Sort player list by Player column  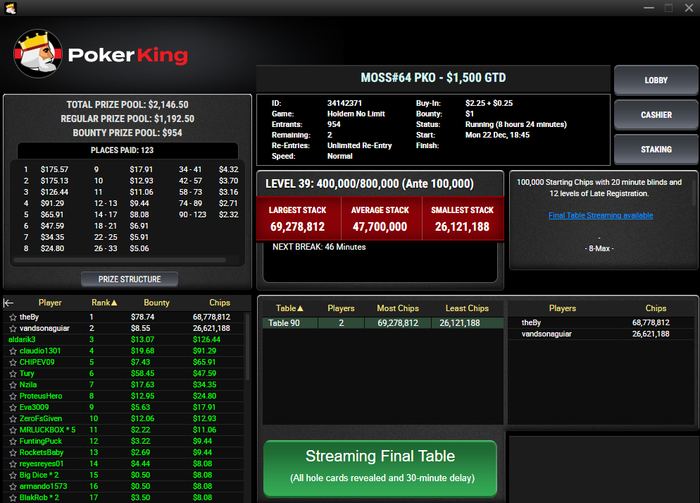click(50, 303)
